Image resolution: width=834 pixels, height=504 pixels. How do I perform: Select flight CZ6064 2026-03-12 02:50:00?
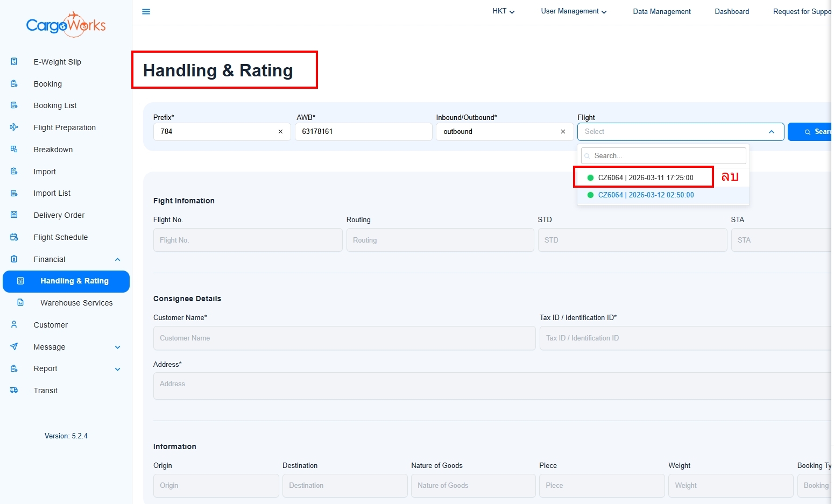(646, 195)
